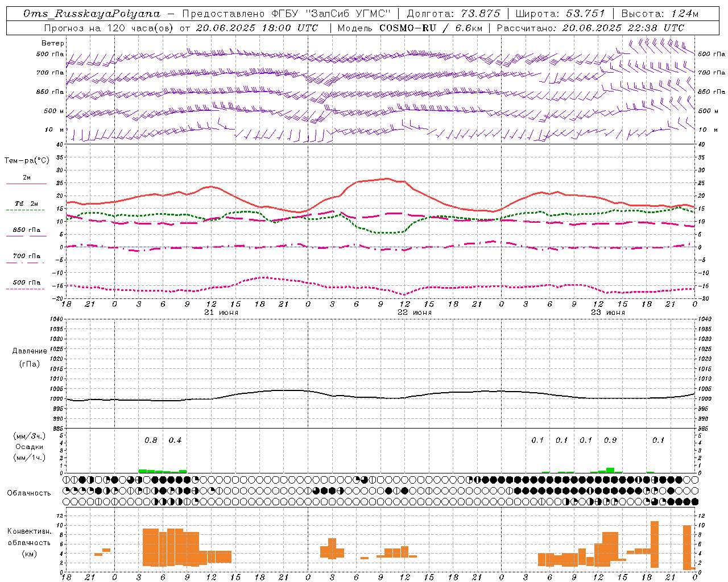
Task: Click the Oms_RusskayaPolyana station title
Action: tap(92, 14)
